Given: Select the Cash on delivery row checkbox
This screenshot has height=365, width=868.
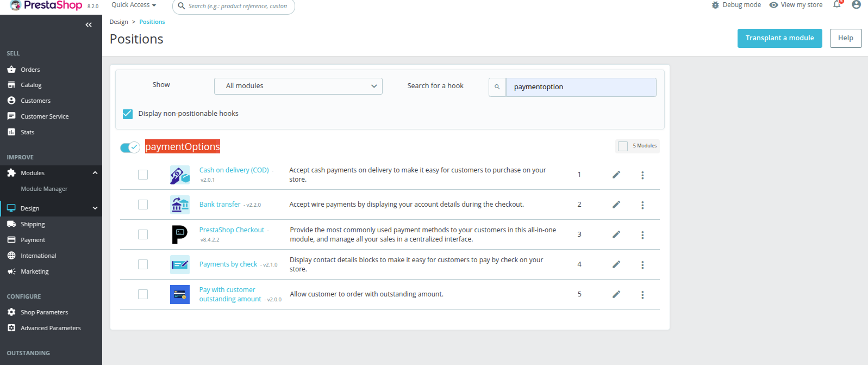Looking at the screenshot, I should point(143,175).
